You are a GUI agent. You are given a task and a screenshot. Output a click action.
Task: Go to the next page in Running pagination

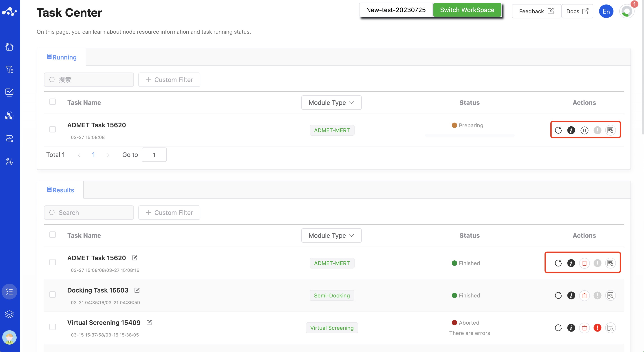click(x=108, y=155)
